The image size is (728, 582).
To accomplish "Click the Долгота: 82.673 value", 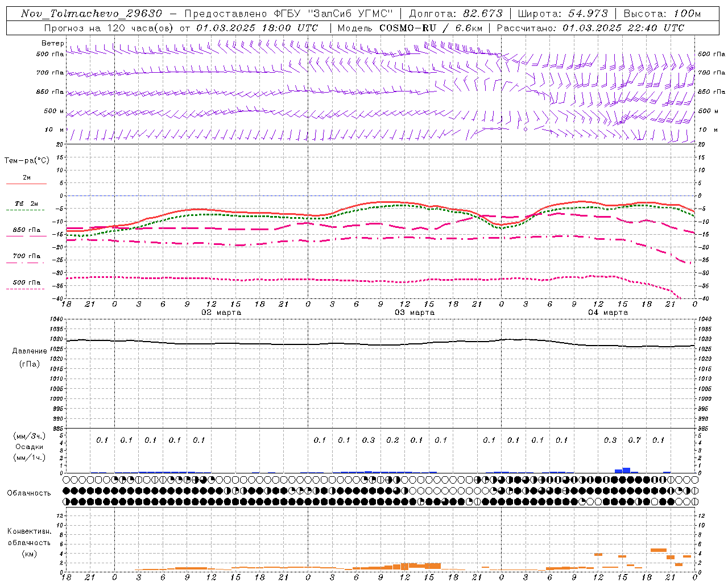I will tap(456, 14).
